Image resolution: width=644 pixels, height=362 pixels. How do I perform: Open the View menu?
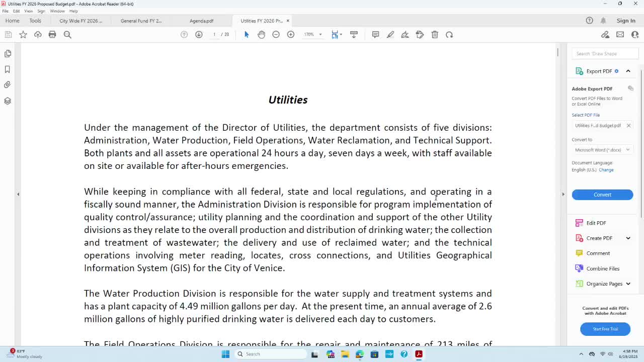28,11
